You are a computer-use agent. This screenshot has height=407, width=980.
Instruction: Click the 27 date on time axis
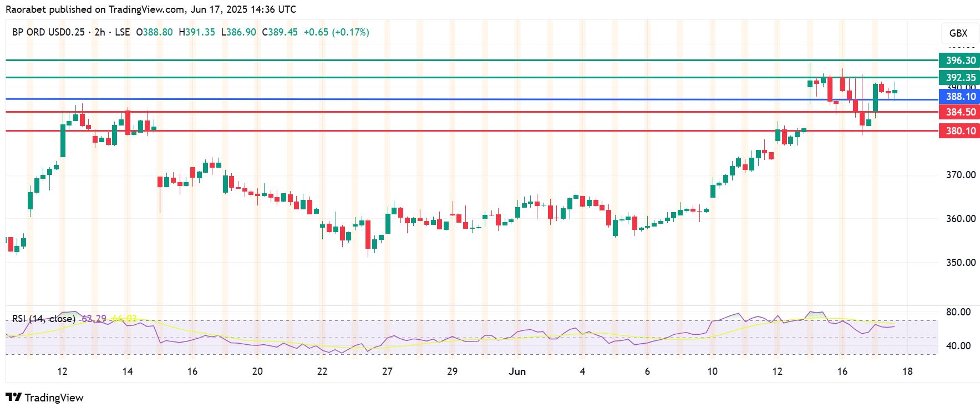(x=387, y=371)
